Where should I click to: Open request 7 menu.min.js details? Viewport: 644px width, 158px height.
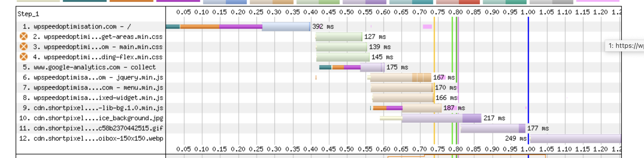(93, 87)
